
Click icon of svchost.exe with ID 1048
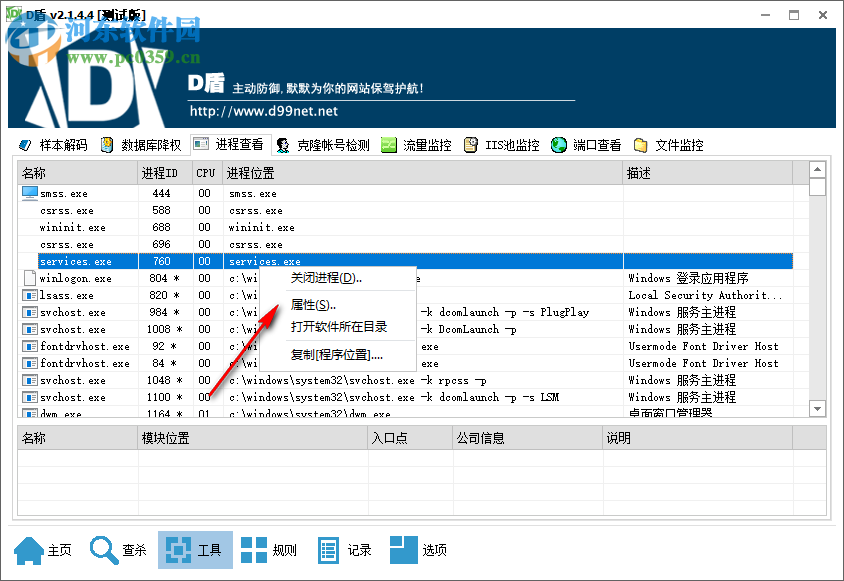point(30,380)
